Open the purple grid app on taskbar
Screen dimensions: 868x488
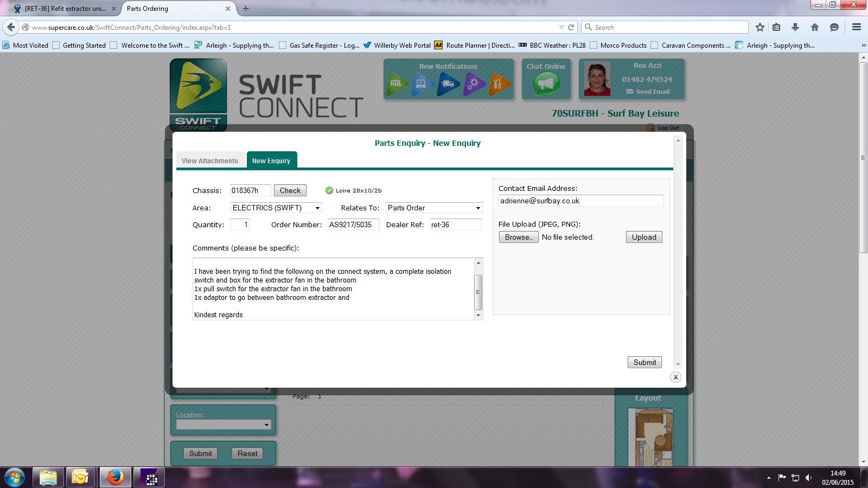[x=149, y=478]
